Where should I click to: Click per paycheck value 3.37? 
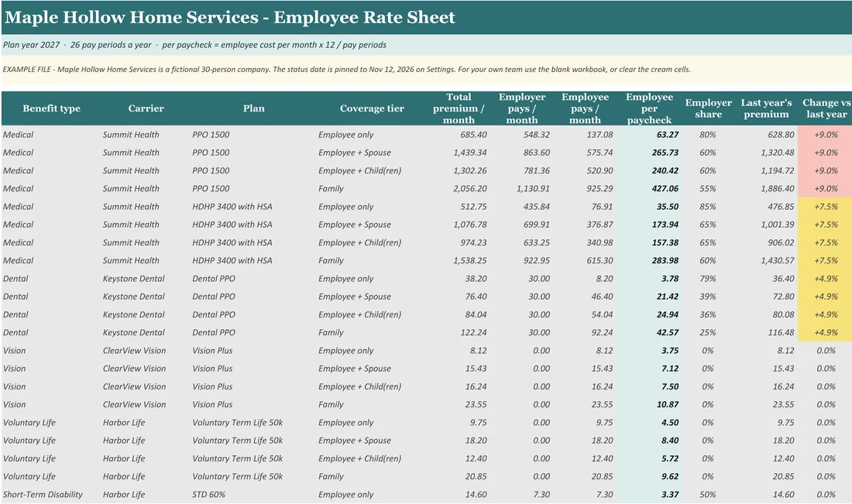click(x=670, y=494)
